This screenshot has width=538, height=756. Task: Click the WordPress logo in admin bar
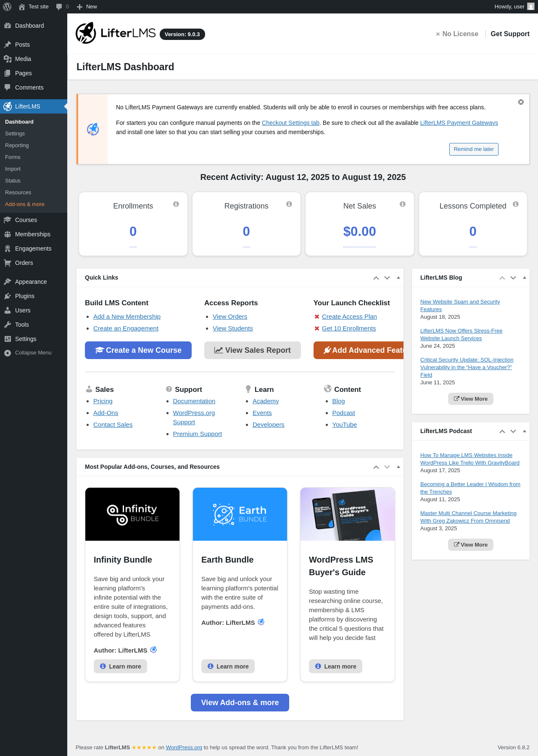(7, 7)
